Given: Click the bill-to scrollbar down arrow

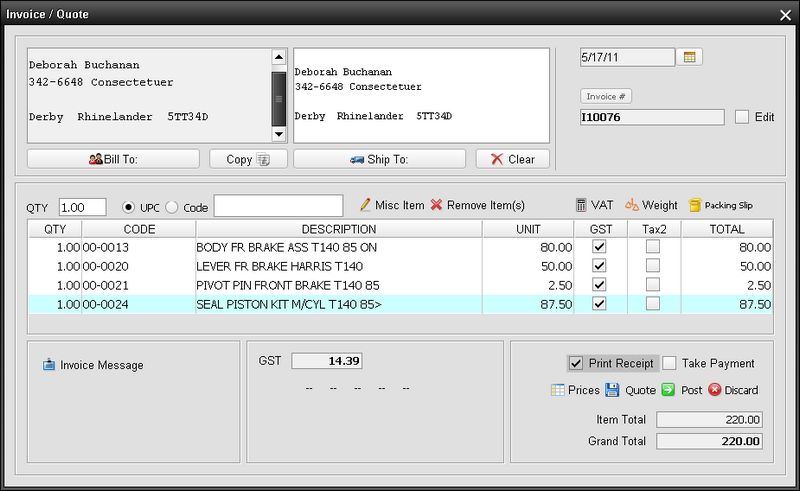Looking at the screenshot, I should point(279,134).
